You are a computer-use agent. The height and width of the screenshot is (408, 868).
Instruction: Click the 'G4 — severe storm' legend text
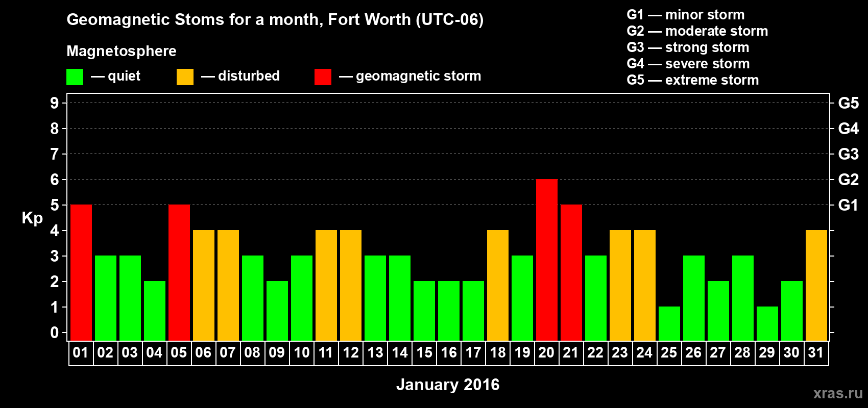tap(688, 64)
